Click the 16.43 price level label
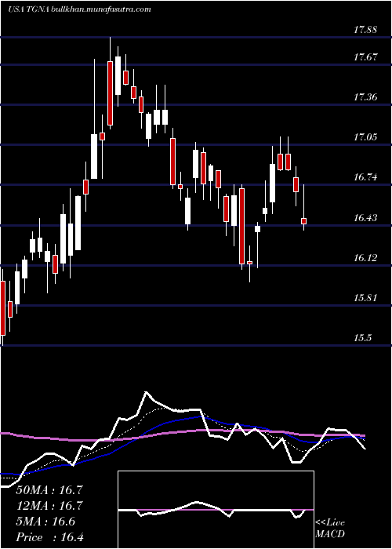This screenshot has height=549, width=392. point(365,218)
